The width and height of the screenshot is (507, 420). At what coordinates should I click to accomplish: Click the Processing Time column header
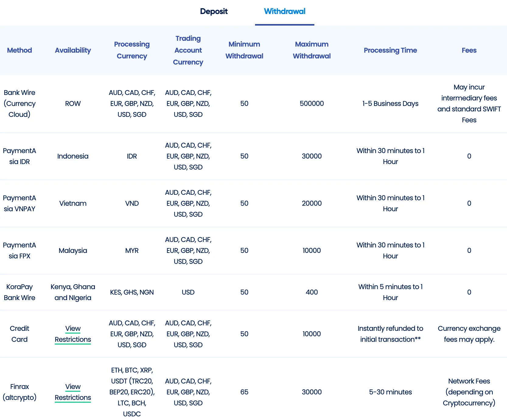pyautogui.click(x=390, y=50)
